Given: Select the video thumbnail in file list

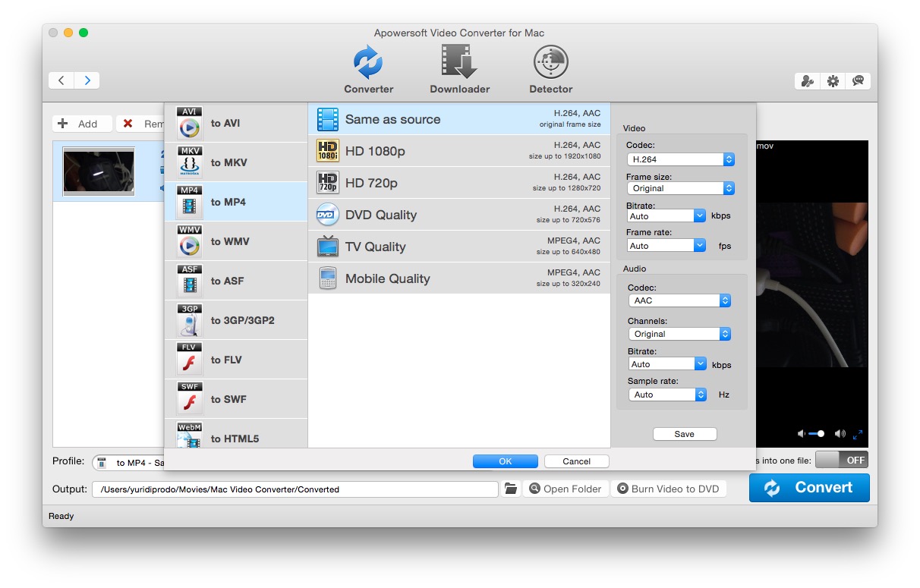Looking at the screenshot, I should (x=99, y=171).
